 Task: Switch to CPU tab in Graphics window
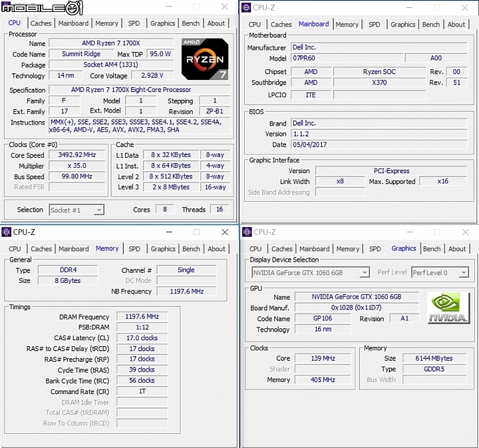tap(255, 249)
